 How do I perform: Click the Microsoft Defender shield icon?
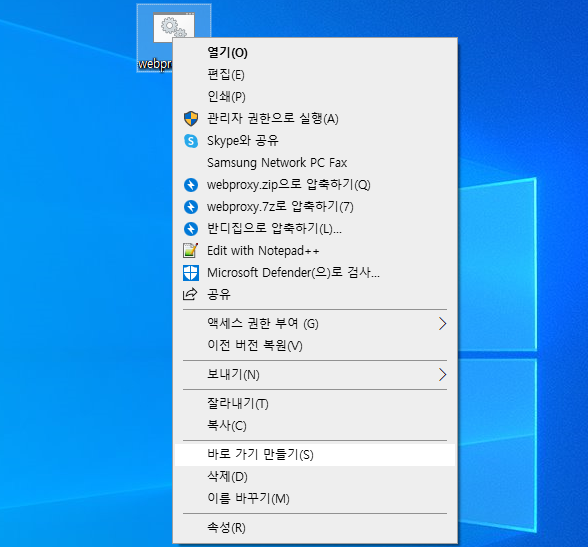point(191,273)
